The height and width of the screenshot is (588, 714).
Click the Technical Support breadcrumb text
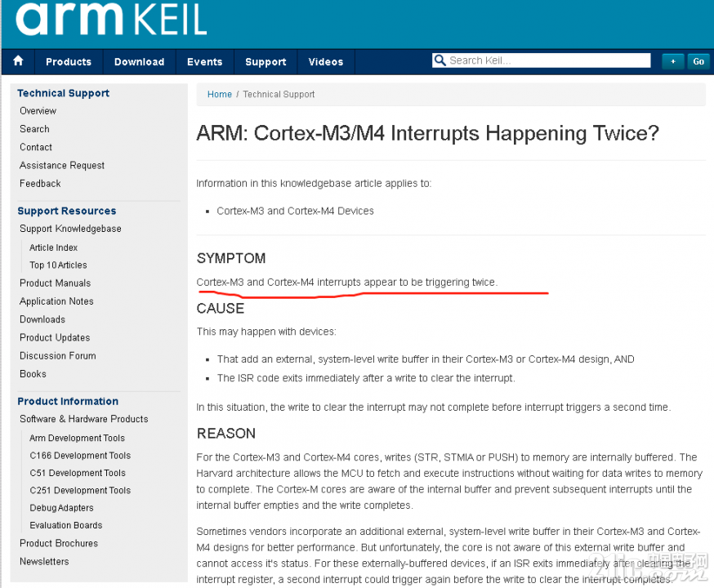(279, 94)
